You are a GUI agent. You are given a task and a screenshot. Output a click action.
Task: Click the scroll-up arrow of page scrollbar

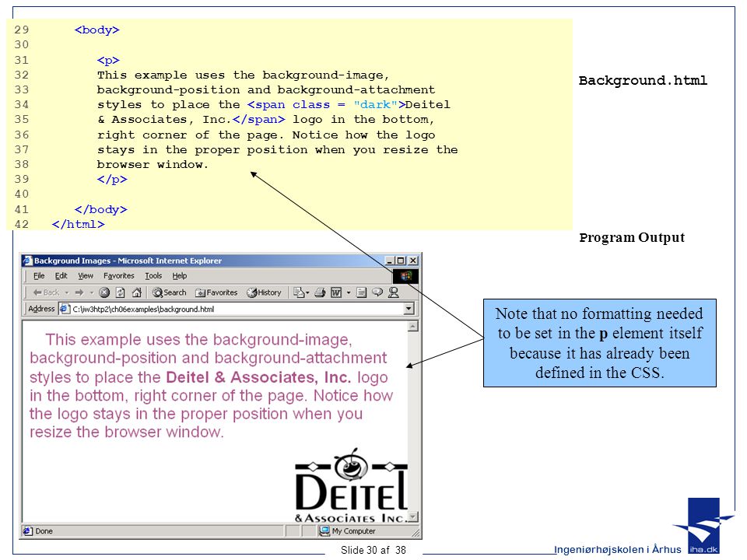click(413, 326)
